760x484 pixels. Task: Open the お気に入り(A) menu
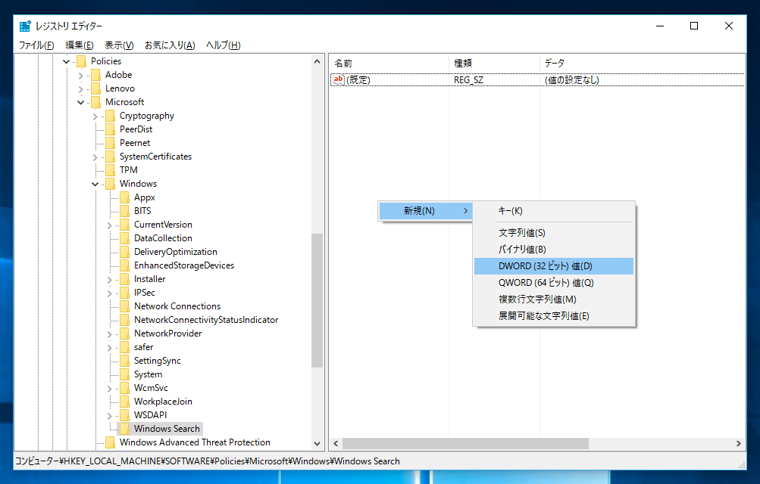[x=170, y=45]
